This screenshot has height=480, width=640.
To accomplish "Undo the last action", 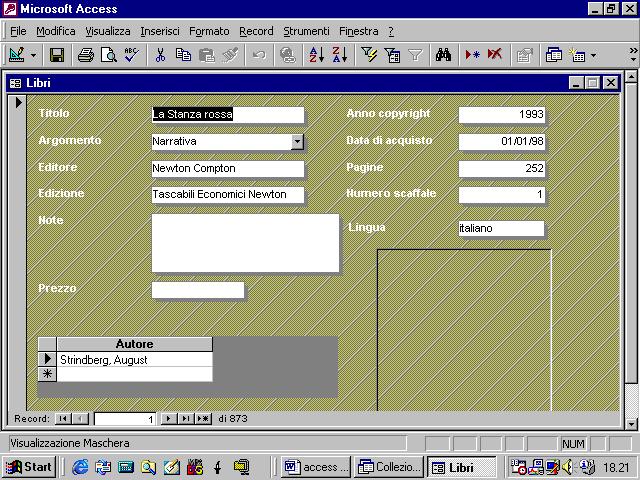I will (259, 55).
